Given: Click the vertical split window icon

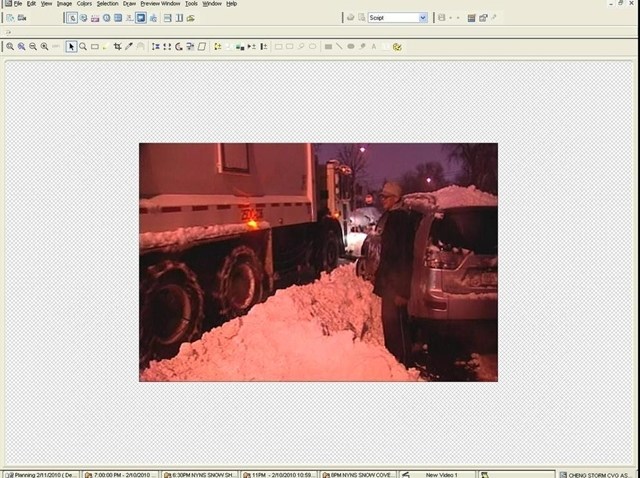Looking at the screenshot, I should [x=179, y=18].
